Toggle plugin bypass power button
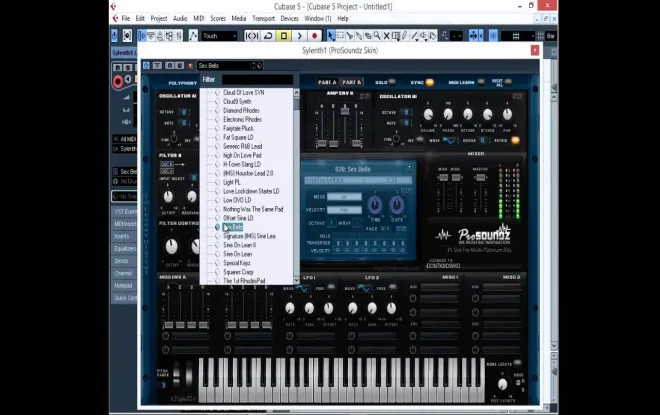This screenshot has width=660, height=415. pyautogui.click(x=146, y=66)
